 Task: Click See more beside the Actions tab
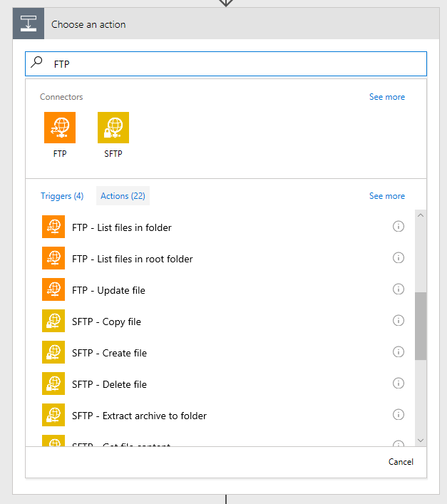[x=387, y=196]
